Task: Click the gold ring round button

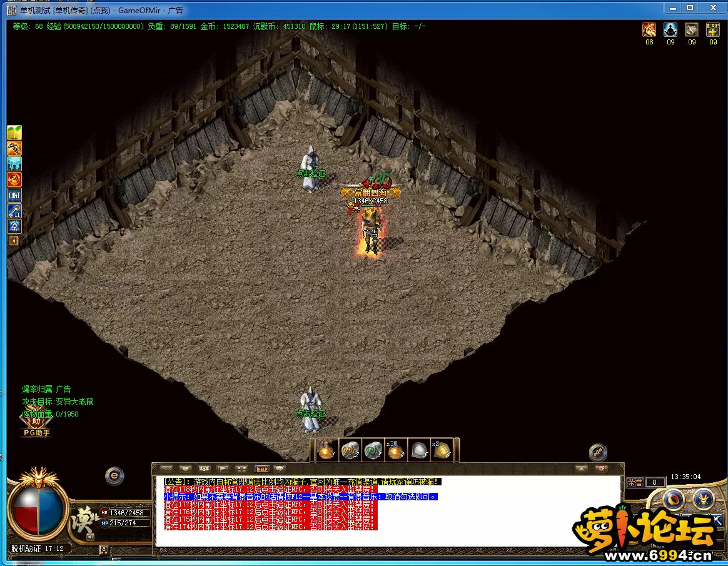Action: pyautogui.click(x=674, y=500)
